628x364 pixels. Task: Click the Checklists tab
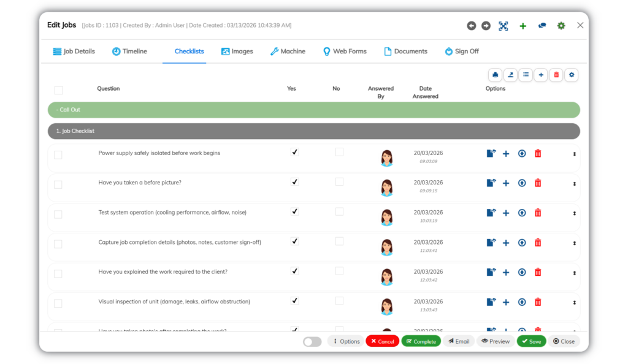pos(189,51)
